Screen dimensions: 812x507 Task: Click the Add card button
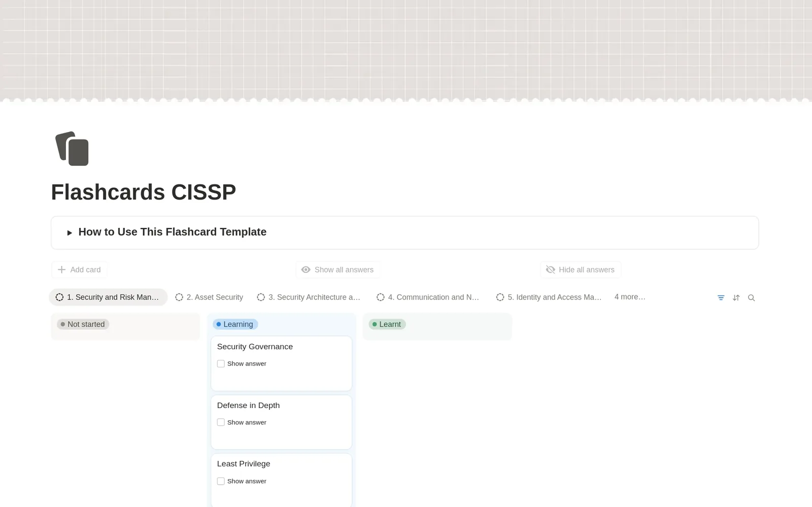tap(79, 269)
